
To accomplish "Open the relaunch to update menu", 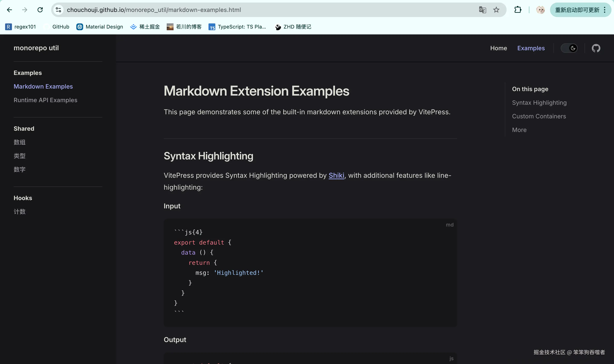I will [x=580, y=10].
